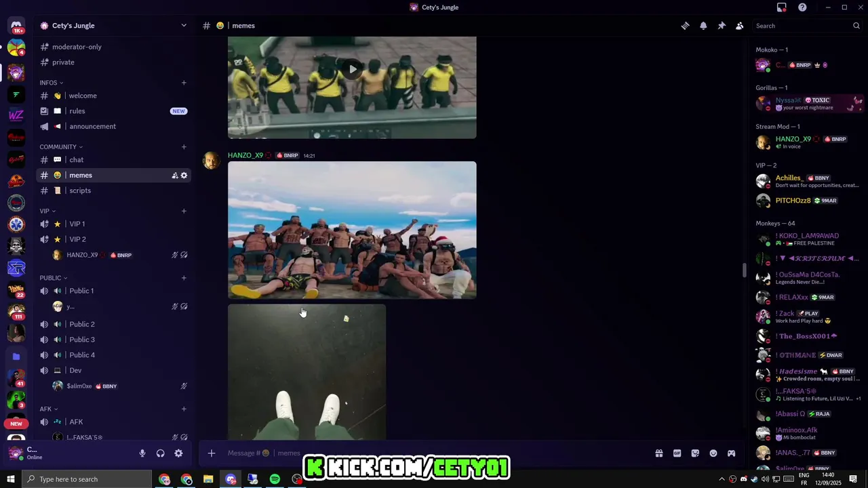Open !Abassi Q profile in member list

[808, 414]
